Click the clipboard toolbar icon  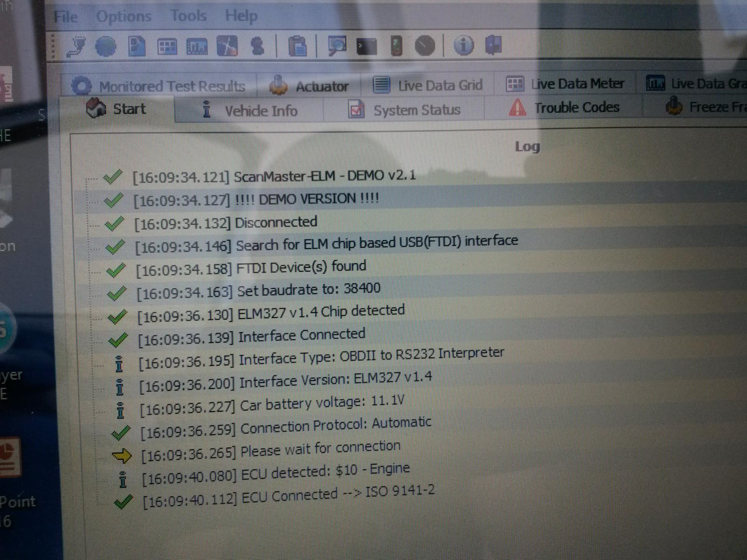(x=298, y=46)
